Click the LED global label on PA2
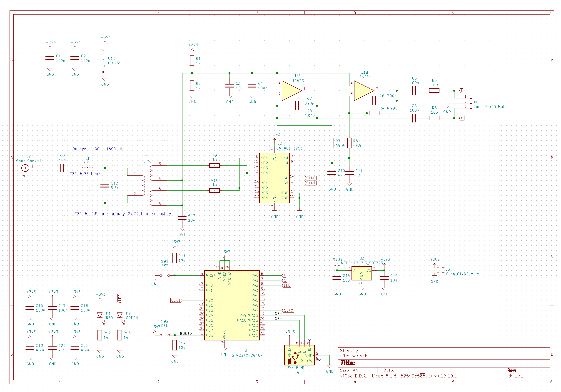Viewport: 561px width, 392px height. click(287, 285)
